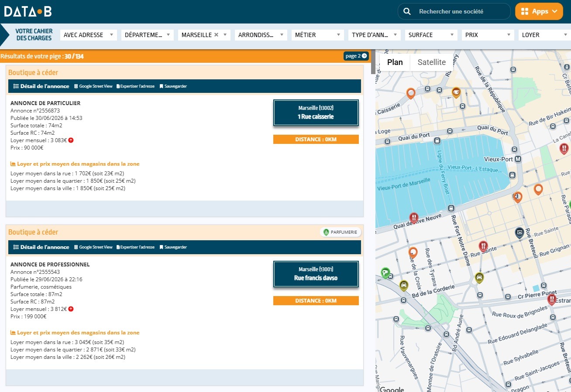Image resolution: width=571 pixels, height=392 pixels.
Task: Save the Parfumerie listing with Sauvegarder
Action: click(x=173, y=247)
